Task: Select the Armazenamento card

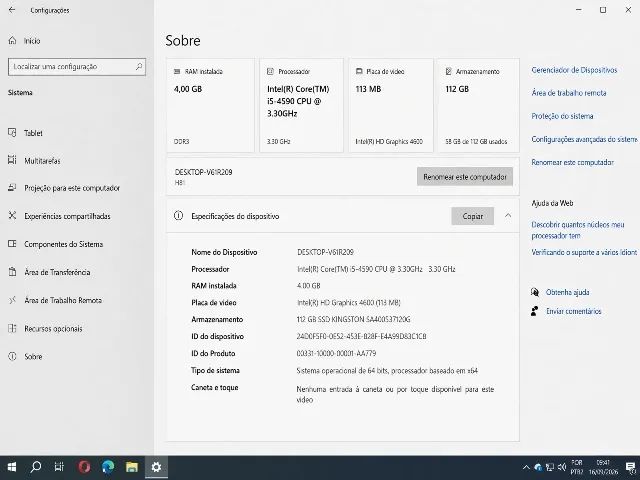Action: 478,105
